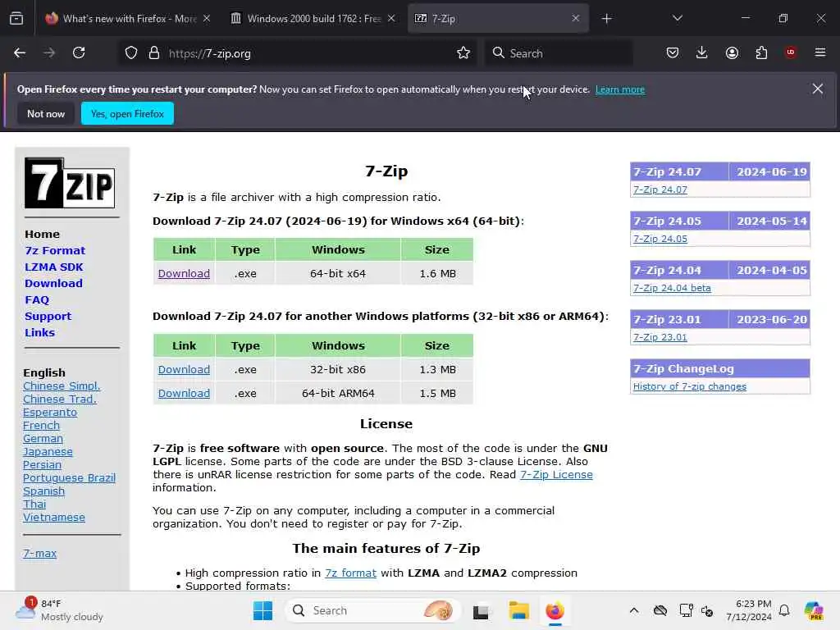Download the 64-bit x64 exe
The image size is (840, 630).
184,273
